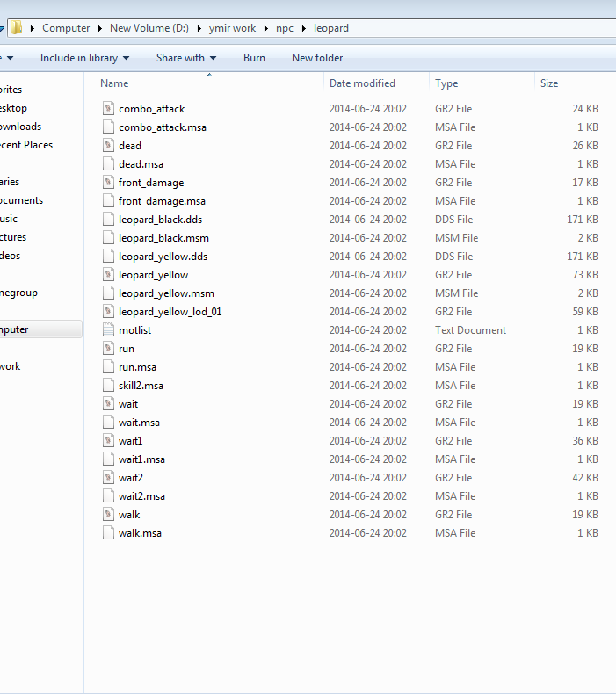The width and height of the screenshot is (616, 694).
Task: Select Homegroup in navigation pane
Action: pos(18,293)
